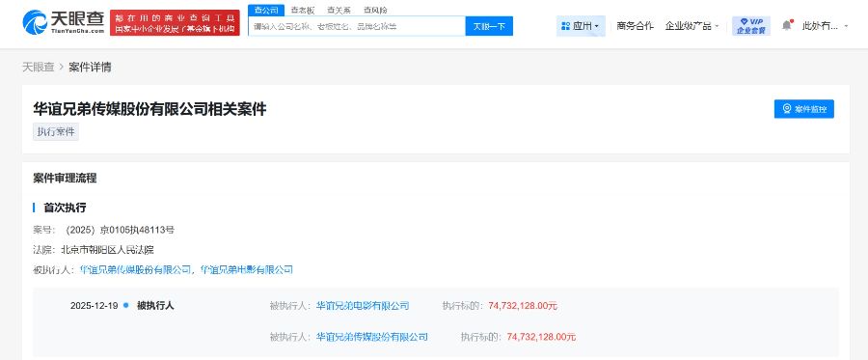Select the 查老板 search tab
Screen dimensions: 868x360
click(x=302, y=10)
